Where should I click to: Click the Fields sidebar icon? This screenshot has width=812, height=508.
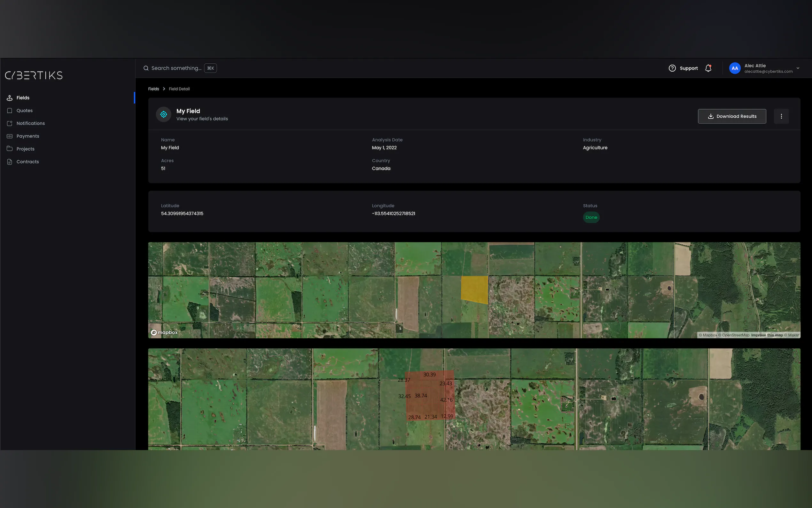(9, 98)
